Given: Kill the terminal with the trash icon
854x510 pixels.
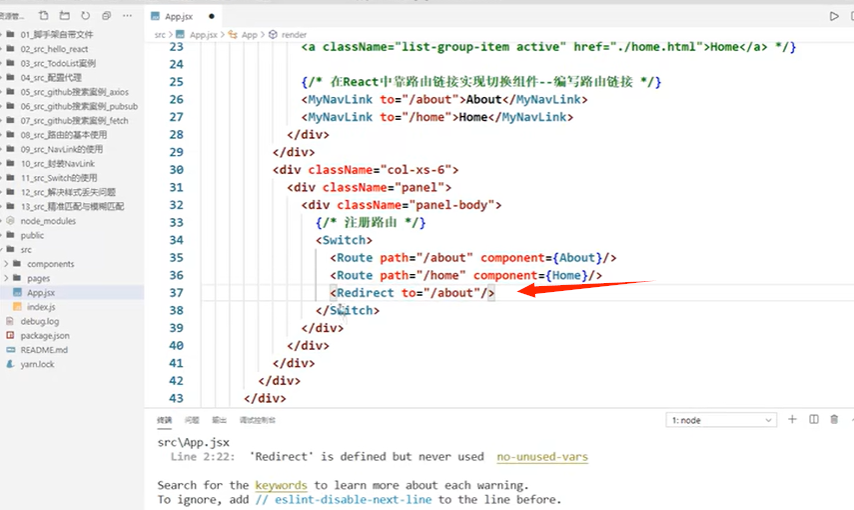Looking at the screenshot, I should point(834,420).
